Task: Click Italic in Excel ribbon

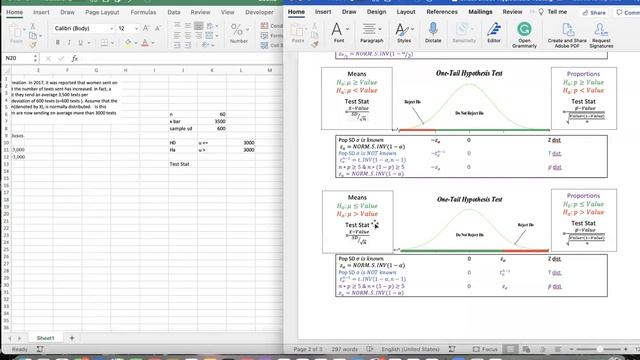Action: pyautogui.click(x=69, y=43)
